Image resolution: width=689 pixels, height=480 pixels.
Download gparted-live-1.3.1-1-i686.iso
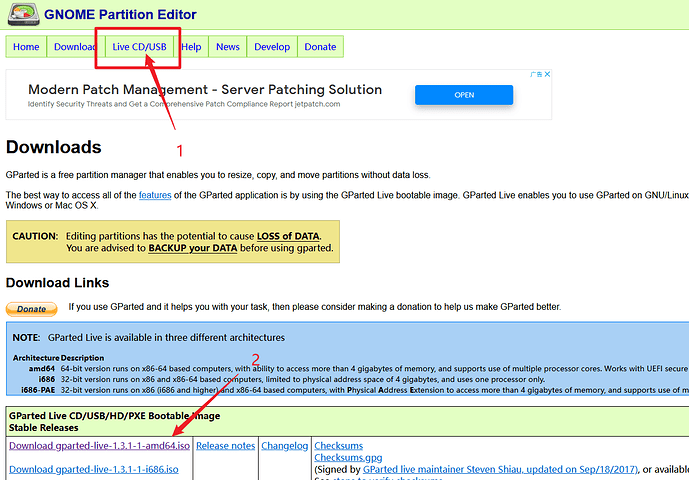94,469
